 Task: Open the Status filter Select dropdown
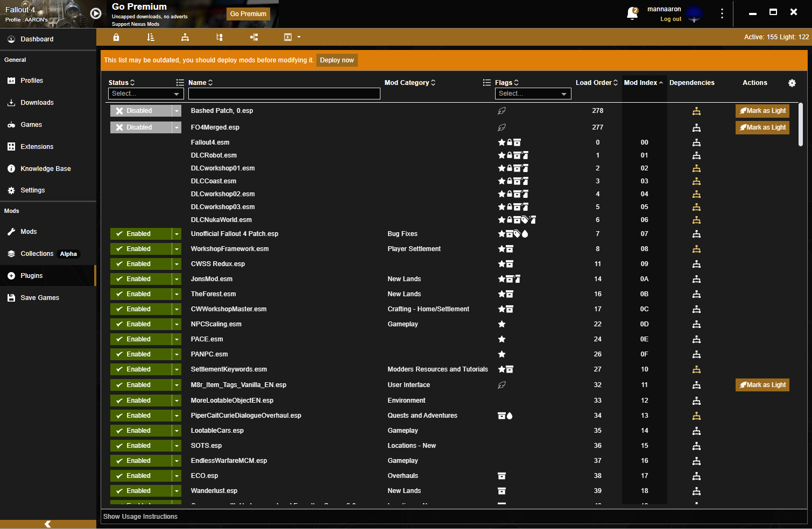tap(146, 94)
